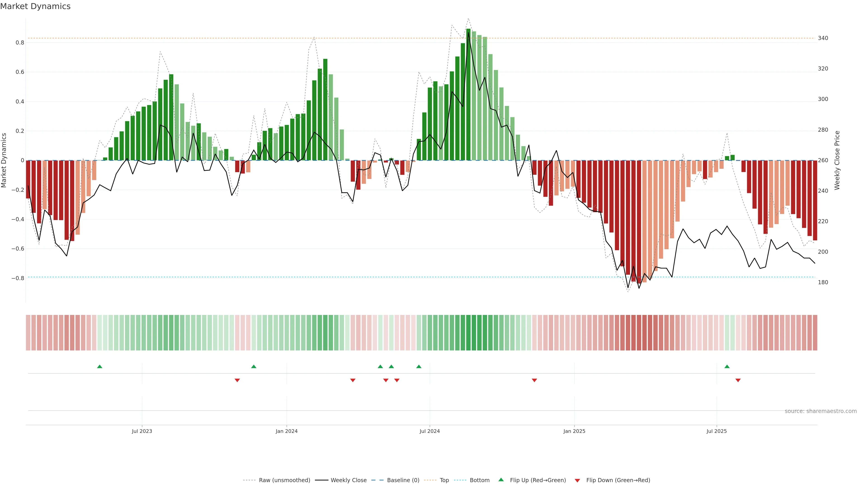This screenshot has height=488, width=868.
Task: Click the rightmost red Flip Down triangle marker
Action: click(738, 380)
